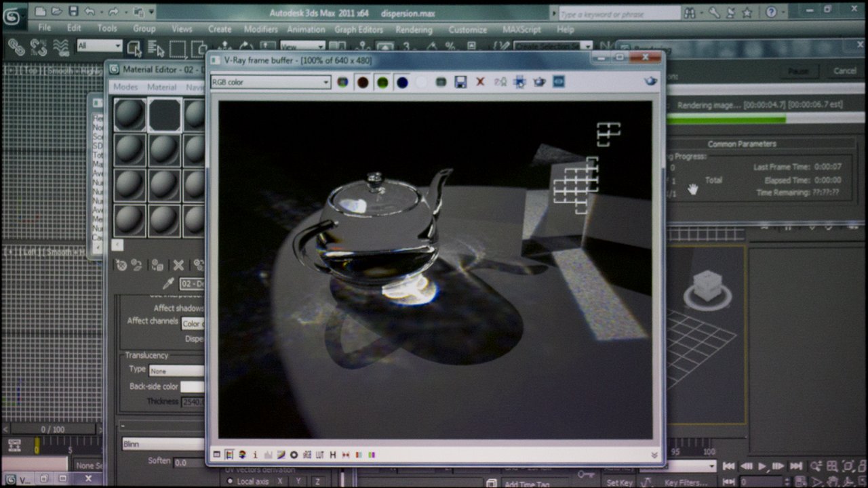Click the Pause button in rendering dialog
This screenshot has width=868, height=488.
click(798, 70)
